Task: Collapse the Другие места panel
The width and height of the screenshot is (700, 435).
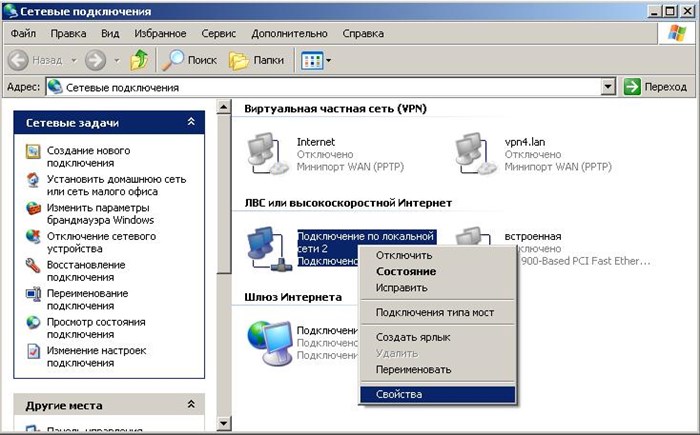Action: [x=191, y=405]
